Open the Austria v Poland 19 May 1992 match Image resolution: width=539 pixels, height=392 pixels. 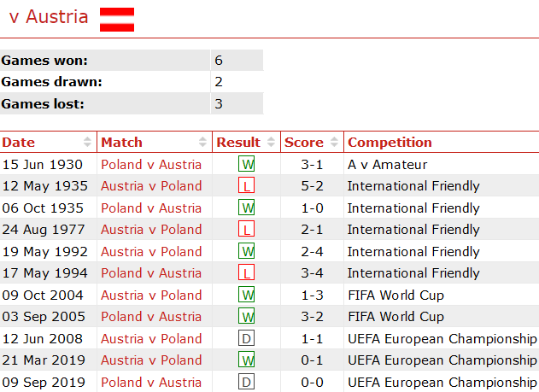click(151, 252)
